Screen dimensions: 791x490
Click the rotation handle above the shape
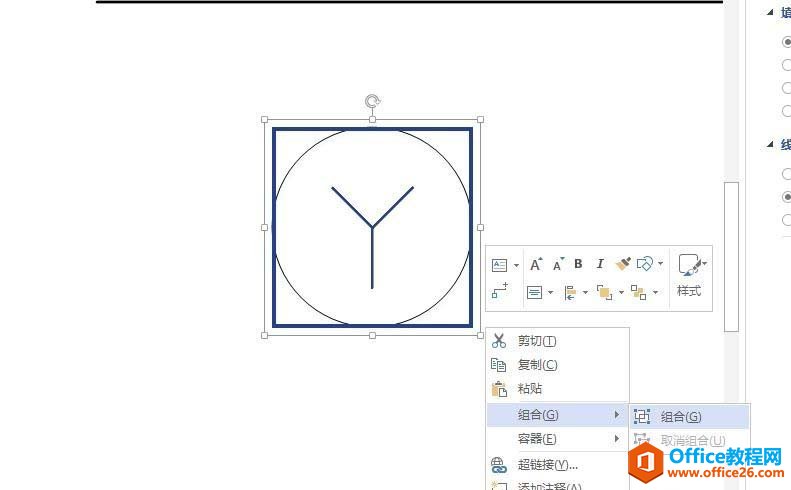coord(372,101)
